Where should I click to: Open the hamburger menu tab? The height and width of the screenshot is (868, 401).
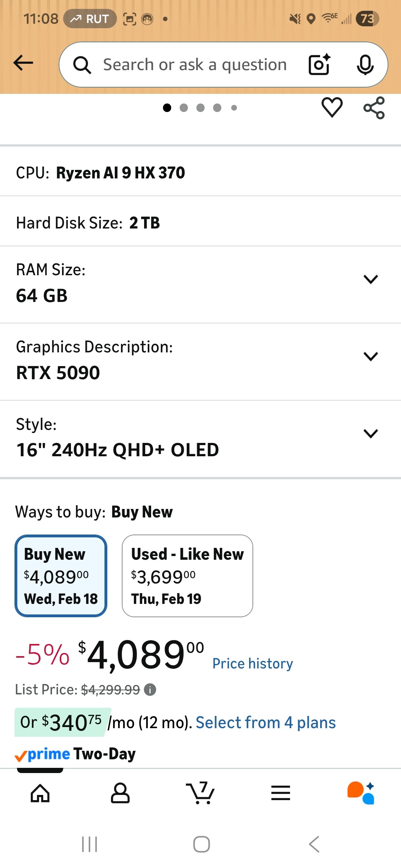coord(281,793)
